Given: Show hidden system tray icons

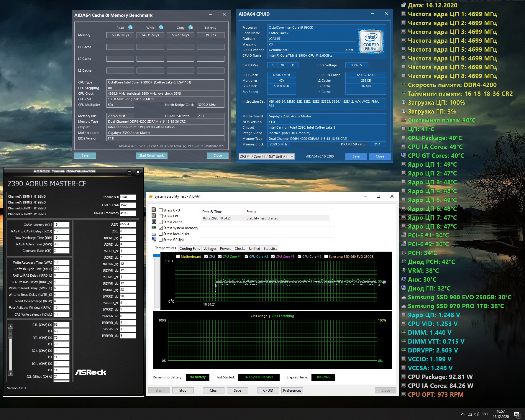Looking at the screenshot, I should pos(462,414).
